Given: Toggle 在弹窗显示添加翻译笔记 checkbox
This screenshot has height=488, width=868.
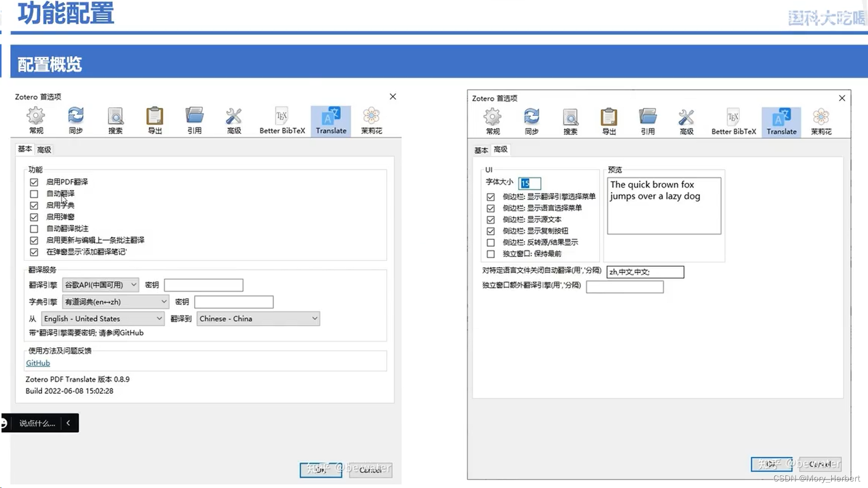Looking at the screenshot, I should 34,252.
